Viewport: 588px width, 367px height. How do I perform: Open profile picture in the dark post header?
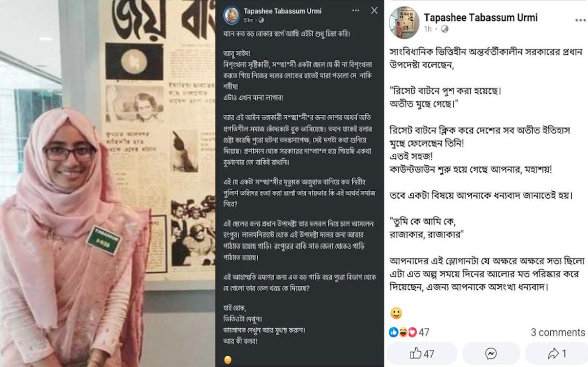(232, 15)
